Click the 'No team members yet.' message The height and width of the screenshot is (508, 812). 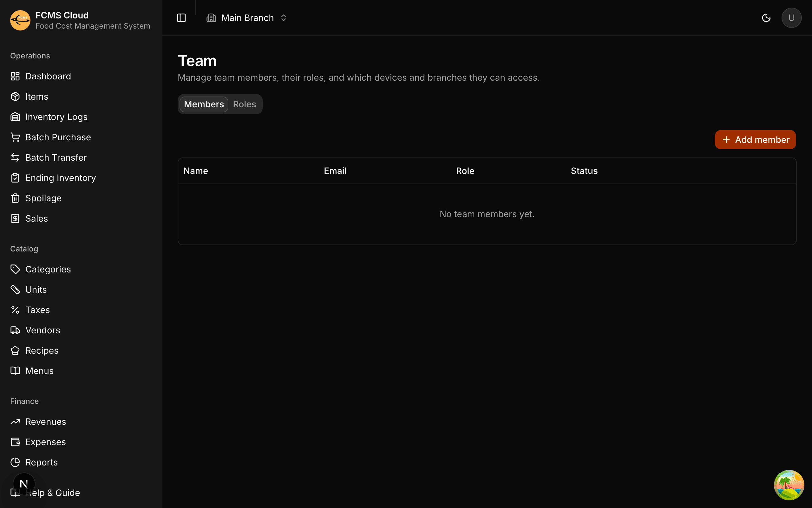[x=487, y=214]
